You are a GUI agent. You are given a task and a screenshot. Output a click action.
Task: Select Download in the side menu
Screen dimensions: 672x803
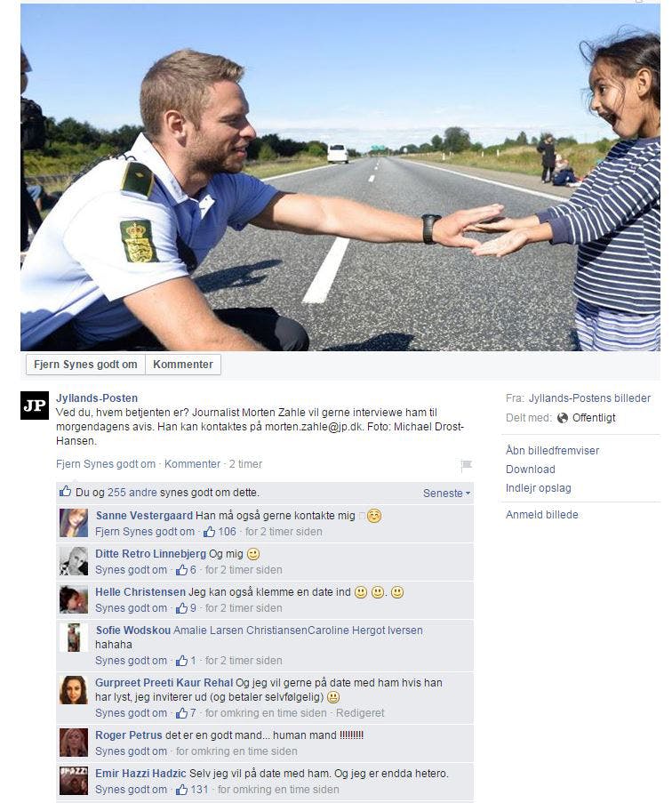point(531,470)
